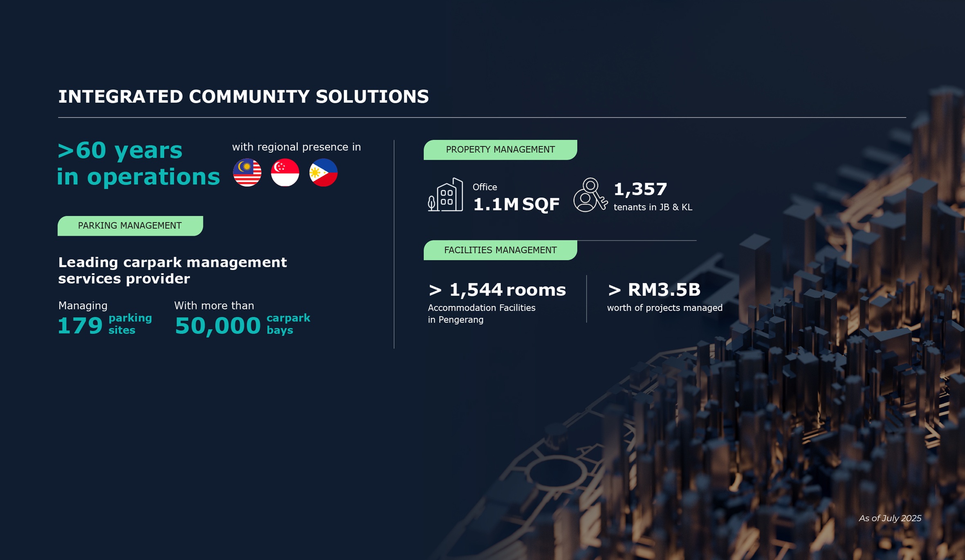The height and width of the screenshot is (560, 965).
Task: Click 'with regional presence in' text
Action: 296,147
